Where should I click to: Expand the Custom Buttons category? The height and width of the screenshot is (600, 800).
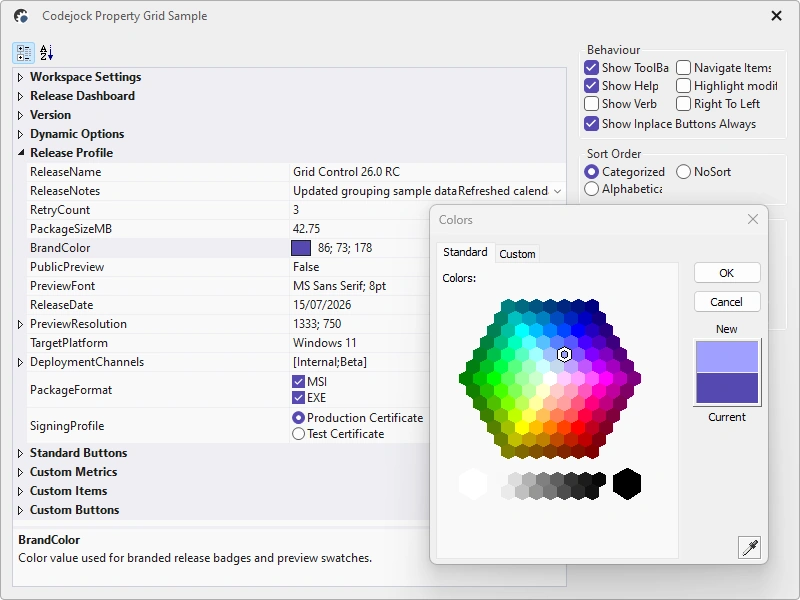click(20, 510)
